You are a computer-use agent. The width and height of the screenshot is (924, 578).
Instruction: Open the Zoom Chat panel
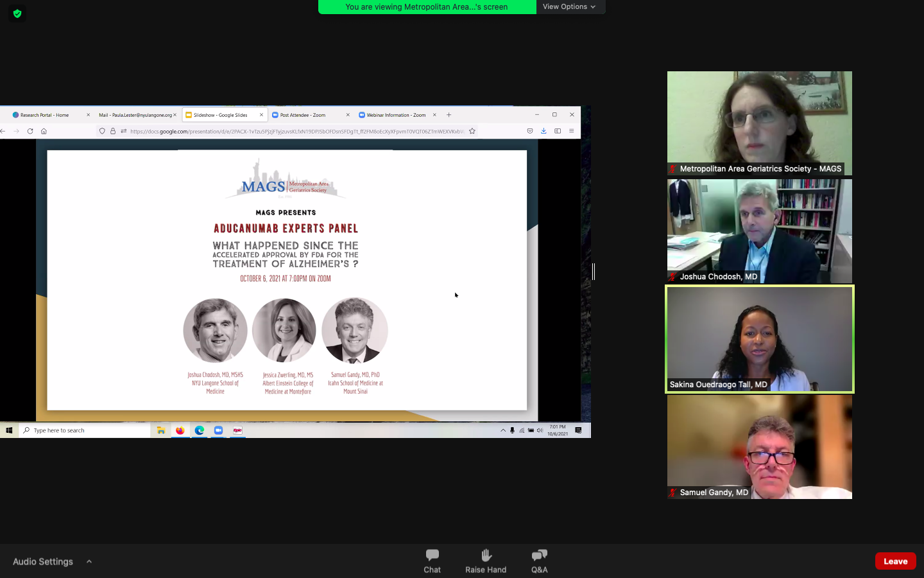pos(432,561)
